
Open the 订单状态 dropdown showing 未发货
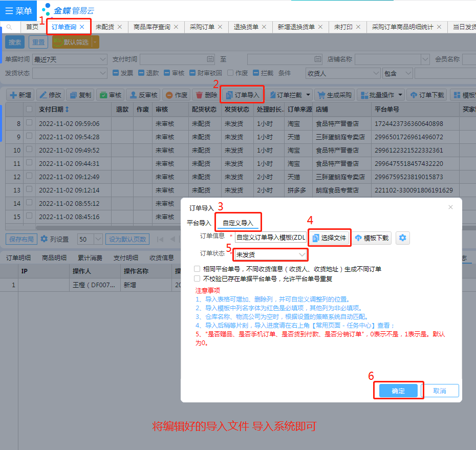270,254
